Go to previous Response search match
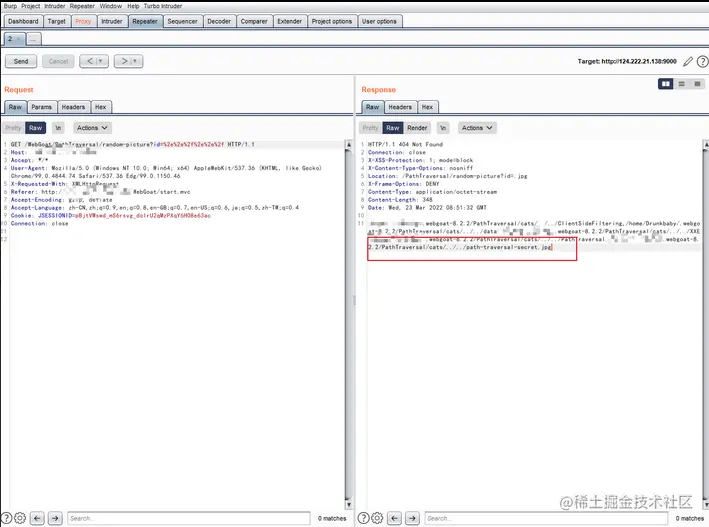The height and width of the screenshot is (527, 709). (394, 518)
